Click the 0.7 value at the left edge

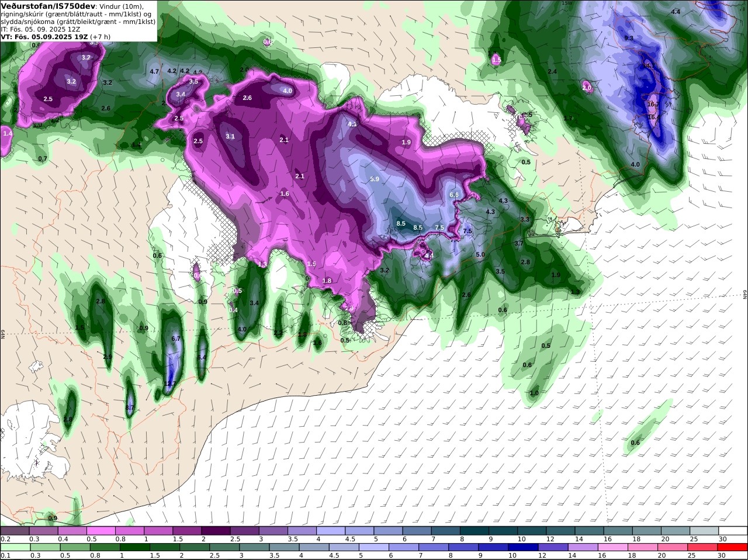(x=43, y=158)
